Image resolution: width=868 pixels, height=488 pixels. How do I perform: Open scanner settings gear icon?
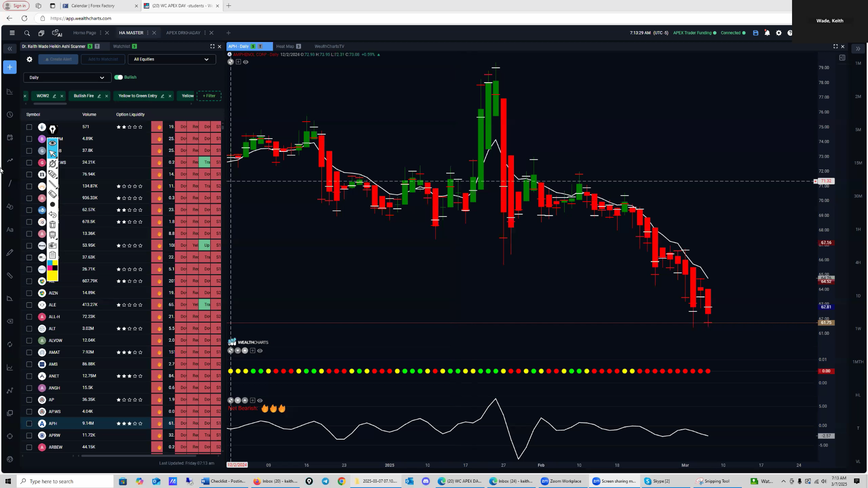29,59
